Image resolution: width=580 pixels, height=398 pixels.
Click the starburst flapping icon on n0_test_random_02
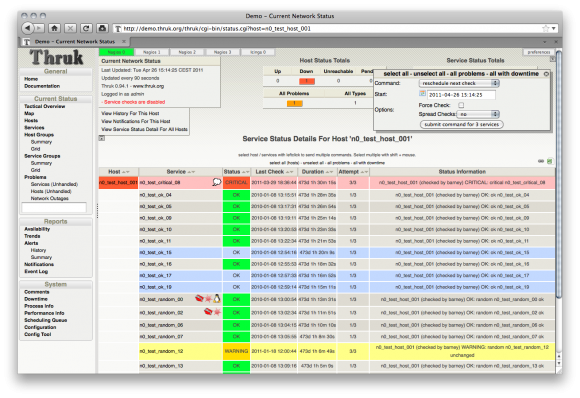(217, 312)
